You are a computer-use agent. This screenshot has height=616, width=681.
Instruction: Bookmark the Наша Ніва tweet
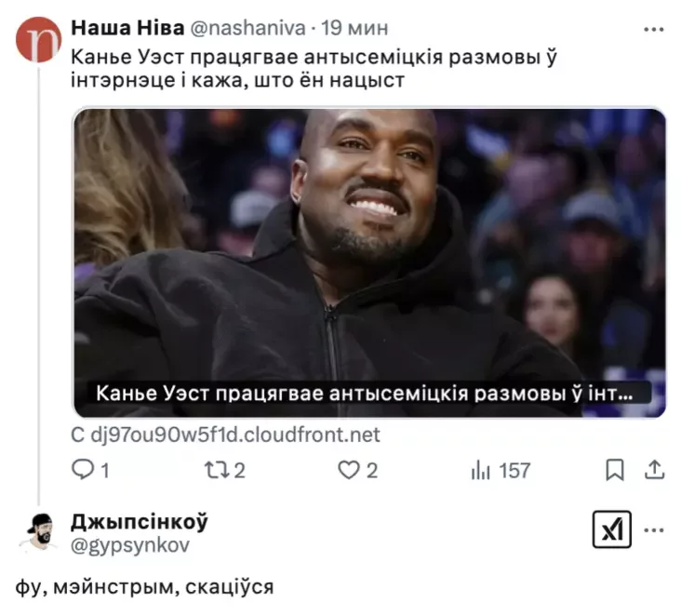click(x=615, y=470)
